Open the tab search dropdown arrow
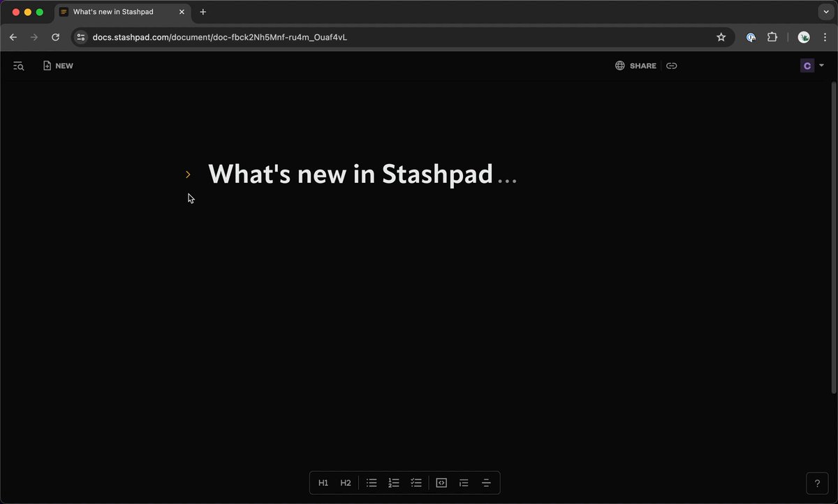Screen dimensions: 838x504 (x=825, y=12)
